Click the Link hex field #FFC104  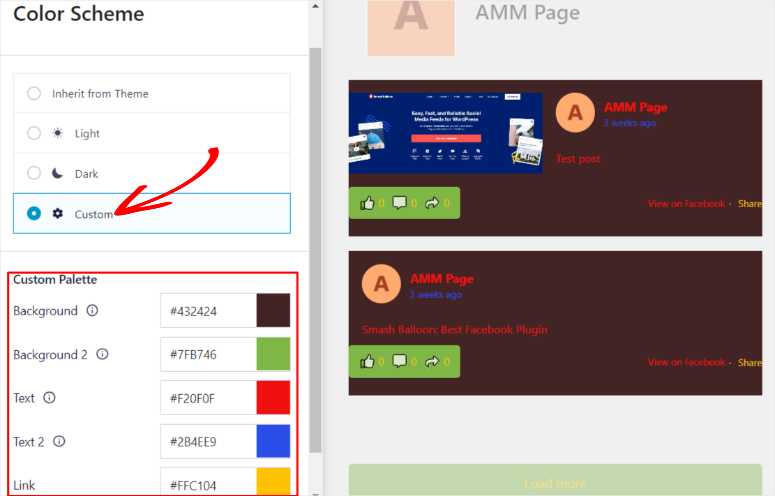coord(208,482)
